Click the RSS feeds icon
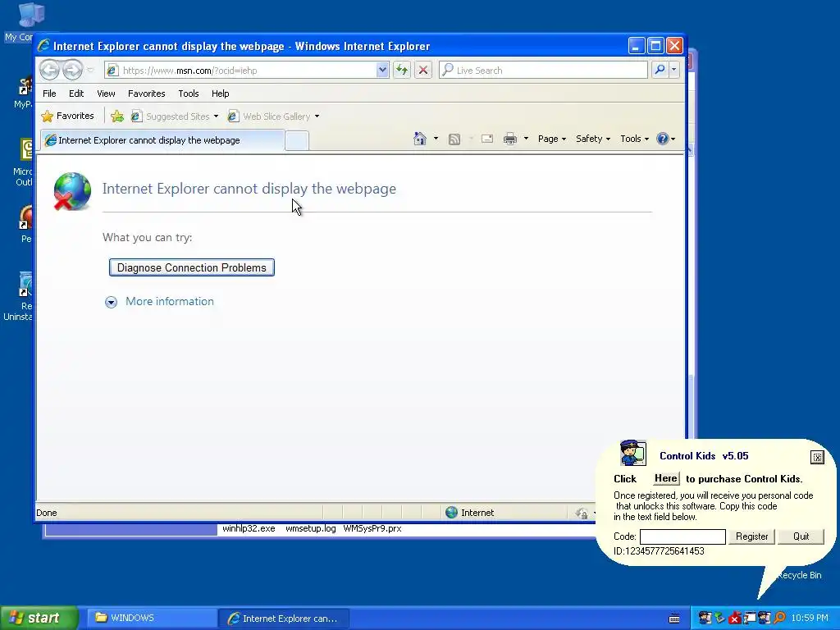The image size is (840, 630). pyautogui.click(x=454, y=139)
